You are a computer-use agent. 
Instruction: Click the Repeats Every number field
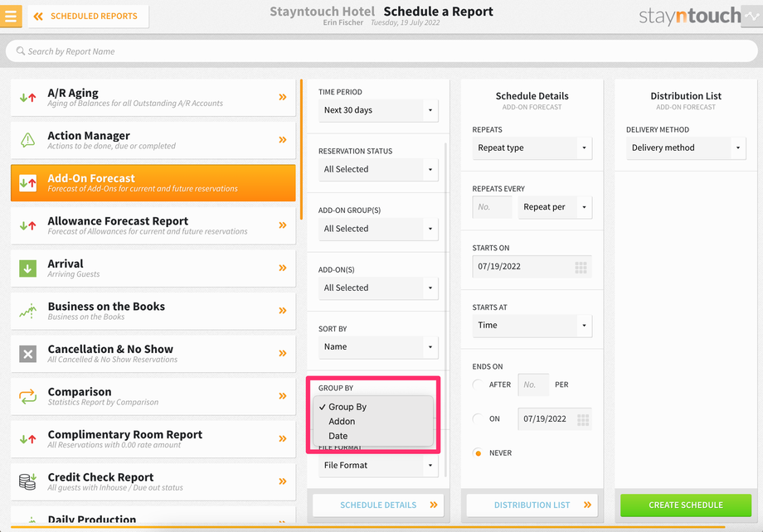(492, 208)
